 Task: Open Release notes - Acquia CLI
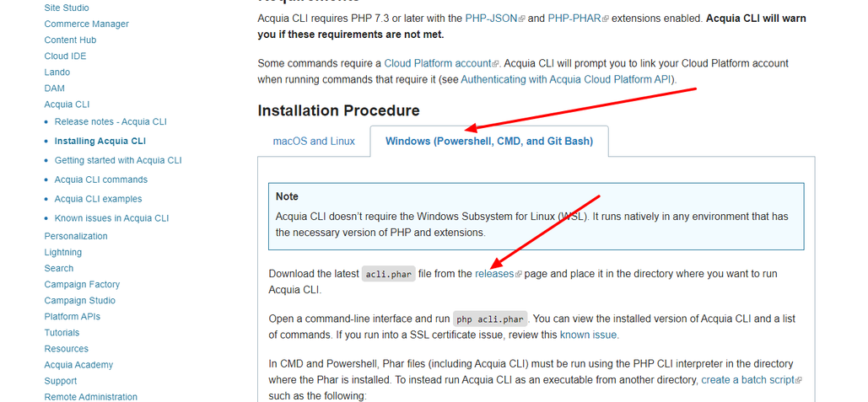tap(111, 121)
